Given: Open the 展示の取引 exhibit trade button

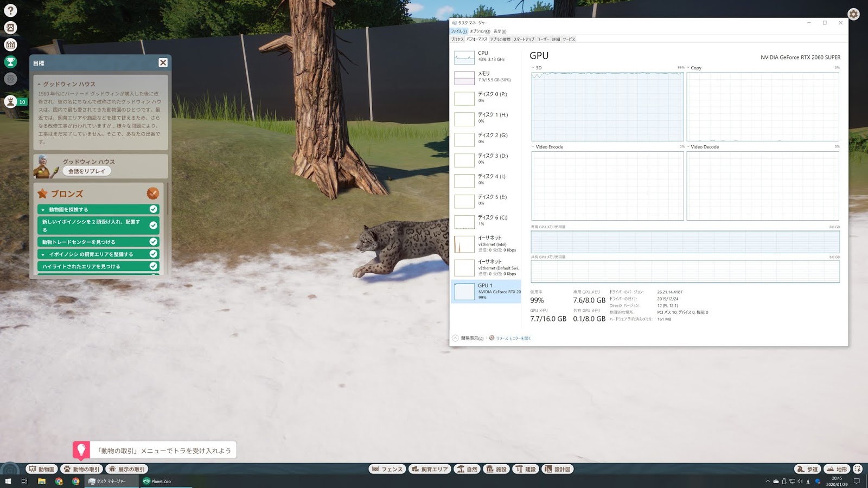Looking at the screenshot, I should [127, 469].
